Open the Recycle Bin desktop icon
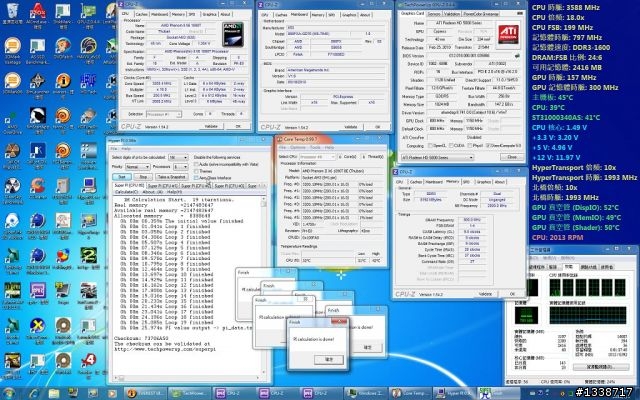The image size is (640, 400). (12, 12)
